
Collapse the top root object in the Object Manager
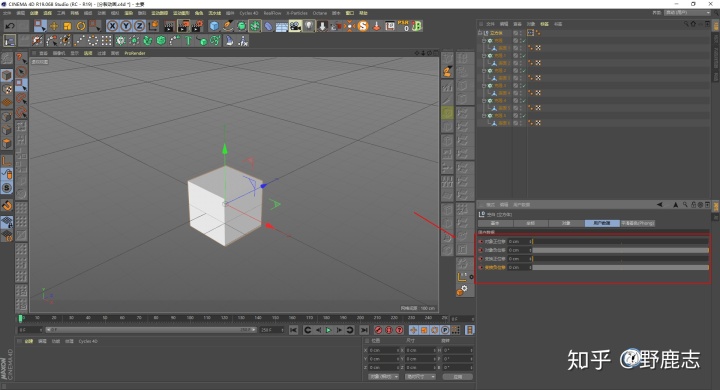pos(480,33)
